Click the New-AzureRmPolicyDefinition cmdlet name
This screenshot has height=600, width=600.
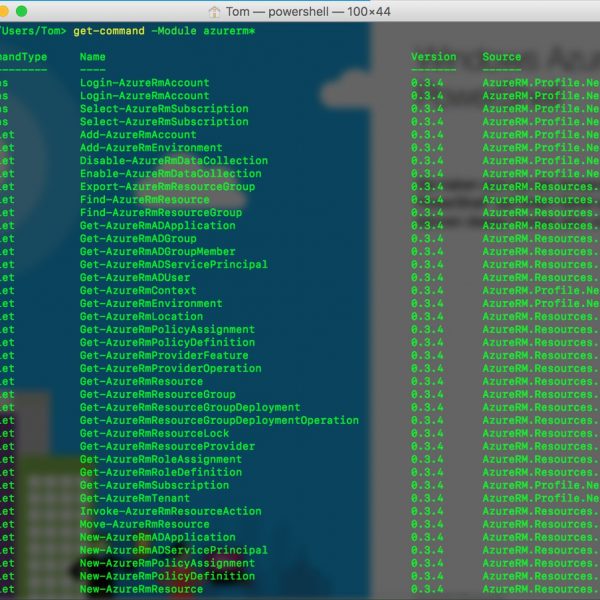[167, 577]
